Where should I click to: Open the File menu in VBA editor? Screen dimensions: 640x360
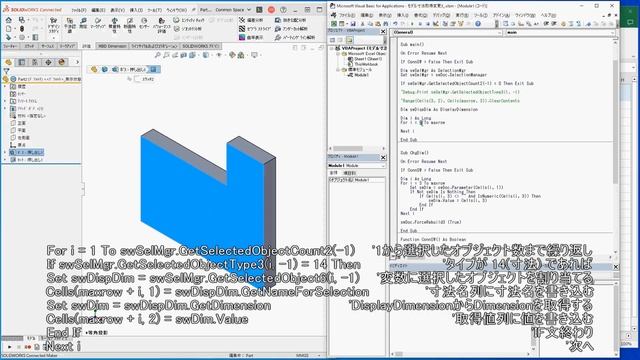click(x=347, y=15)
